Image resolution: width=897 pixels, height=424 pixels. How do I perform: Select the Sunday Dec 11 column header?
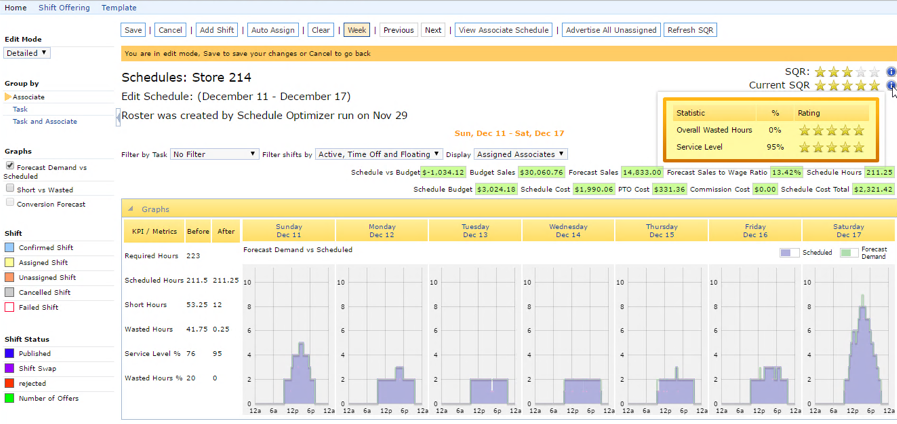pos(288,231)
